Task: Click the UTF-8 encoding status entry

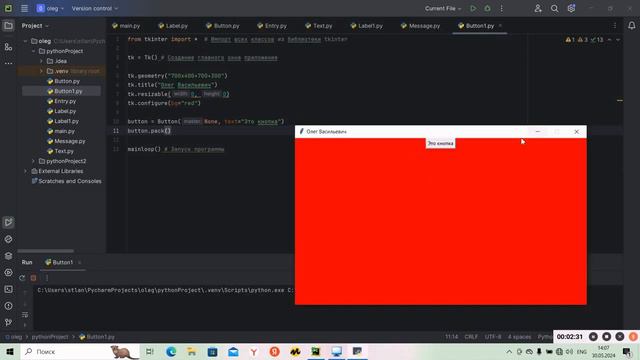Action: 493,337
